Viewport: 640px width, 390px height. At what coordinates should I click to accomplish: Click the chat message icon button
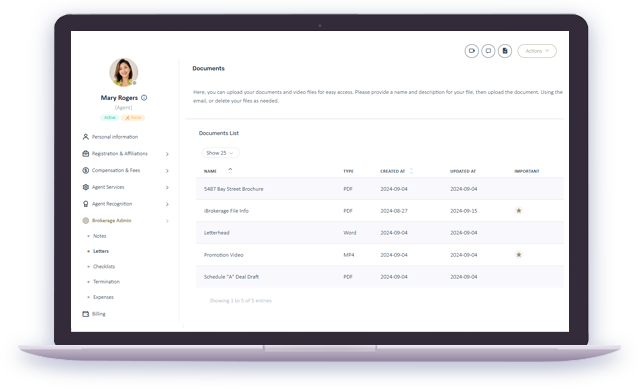[488, 51]
